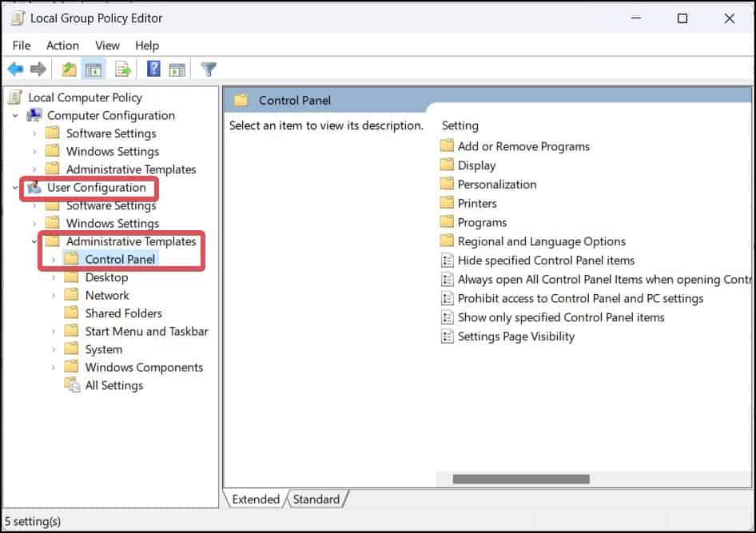The image size is (756, 533).
Task: Select 'Add or Remove Programs' folder text
Action: [523, 146]
